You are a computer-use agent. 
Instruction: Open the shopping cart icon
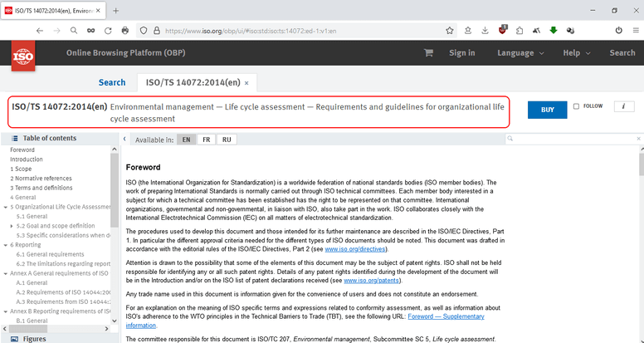428,52
